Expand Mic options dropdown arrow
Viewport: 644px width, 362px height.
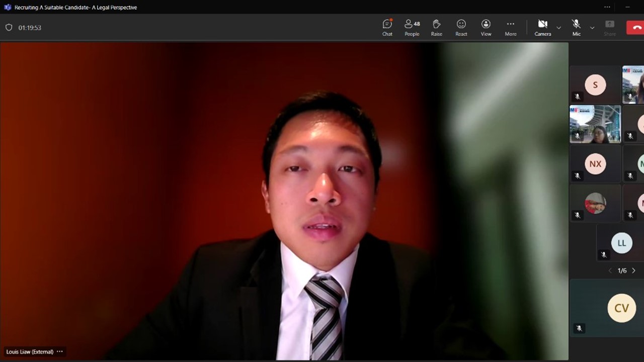592,28
